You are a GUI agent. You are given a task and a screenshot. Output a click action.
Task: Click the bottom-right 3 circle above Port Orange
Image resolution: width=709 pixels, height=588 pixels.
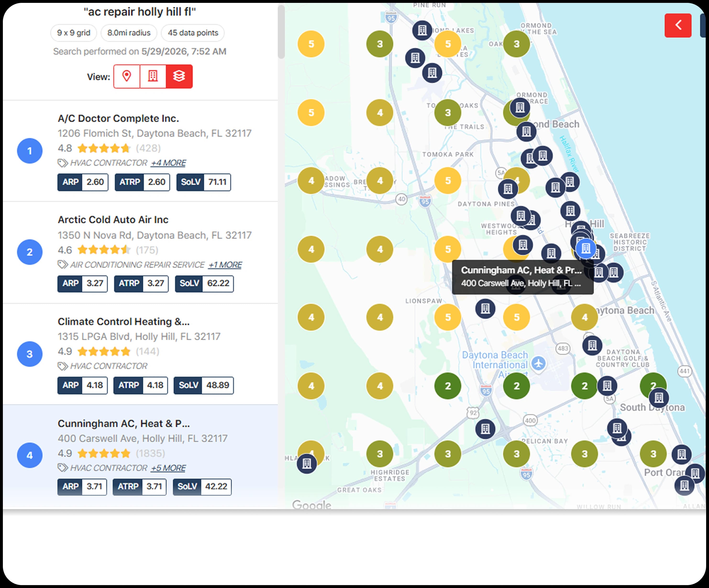pos(653,454)
